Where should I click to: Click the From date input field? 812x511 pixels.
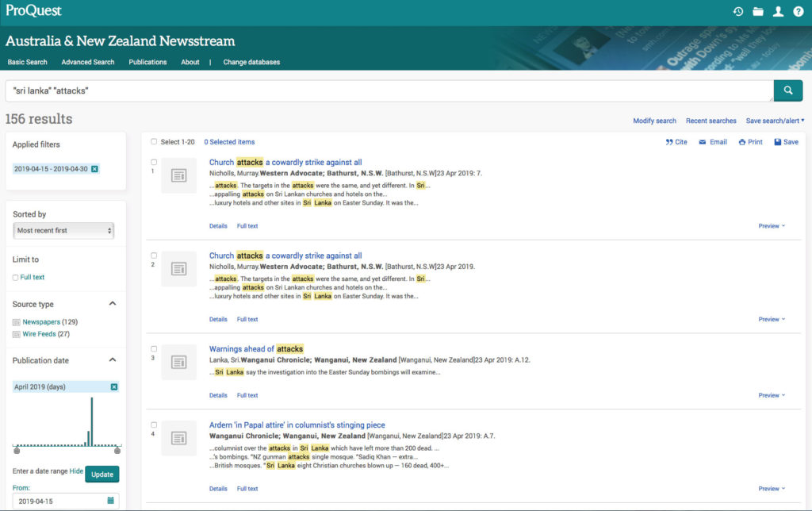coord(66,501)
